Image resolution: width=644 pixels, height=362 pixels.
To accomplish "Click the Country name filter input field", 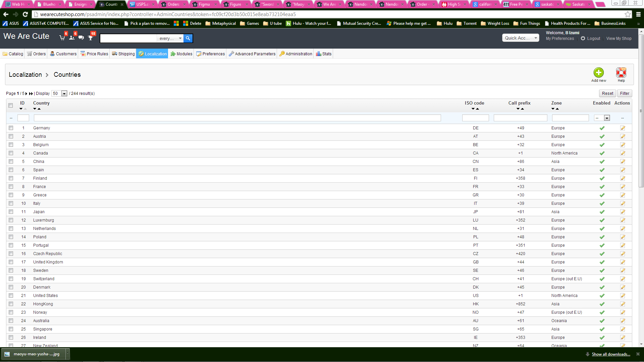I will pyautogui.click(x=237, y=118).
